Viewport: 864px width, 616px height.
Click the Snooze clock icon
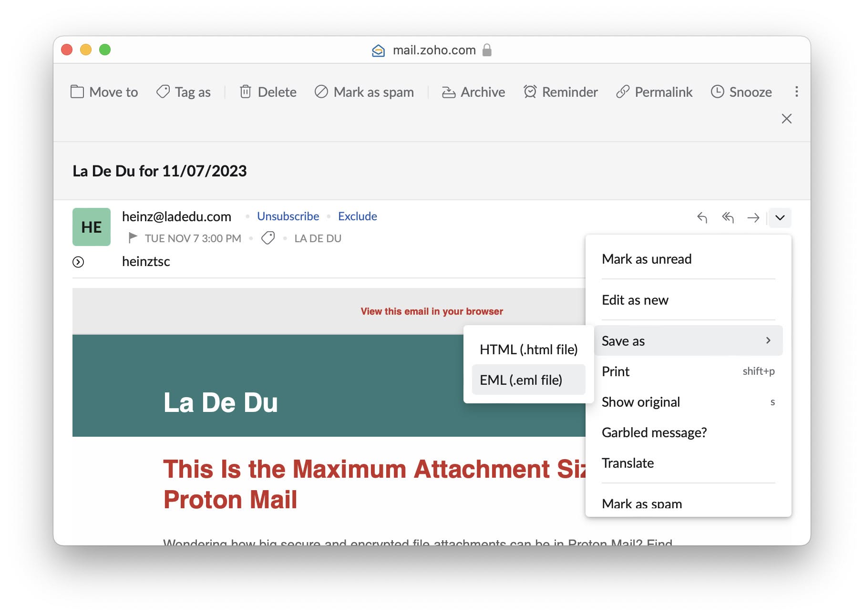[x=717, y=92]
